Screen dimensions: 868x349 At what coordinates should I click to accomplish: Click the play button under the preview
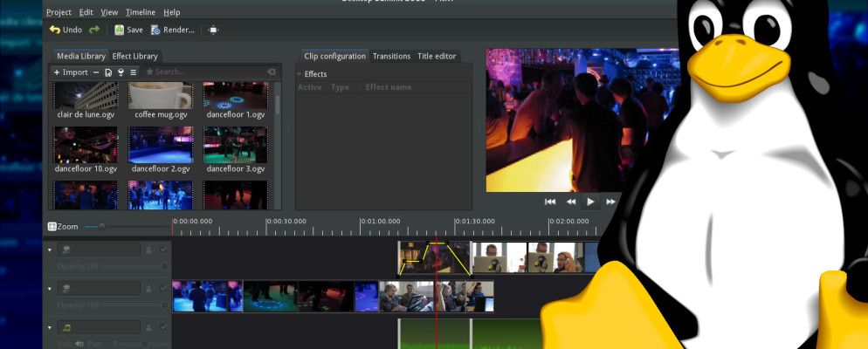(590, 202)
